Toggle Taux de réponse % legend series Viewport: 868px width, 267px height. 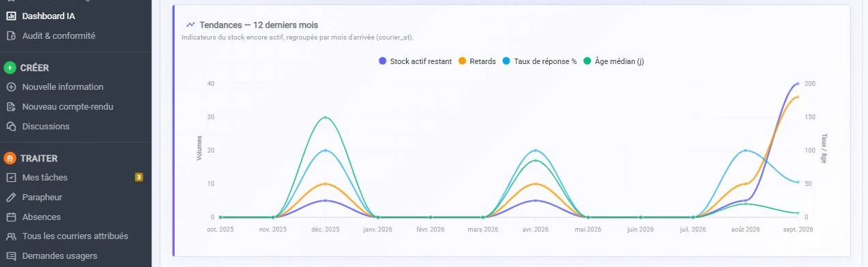click(x=539, y=61)
